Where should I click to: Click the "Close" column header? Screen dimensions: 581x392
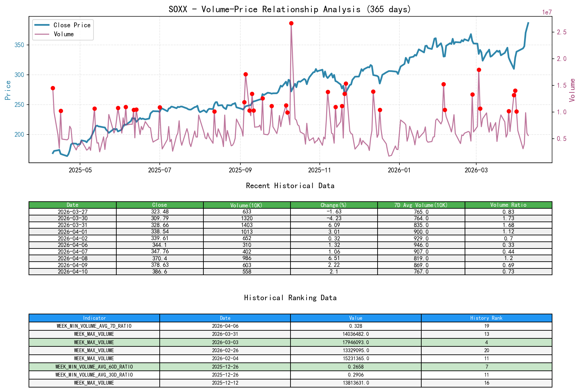pyautogui.click(x=160, y=205)
